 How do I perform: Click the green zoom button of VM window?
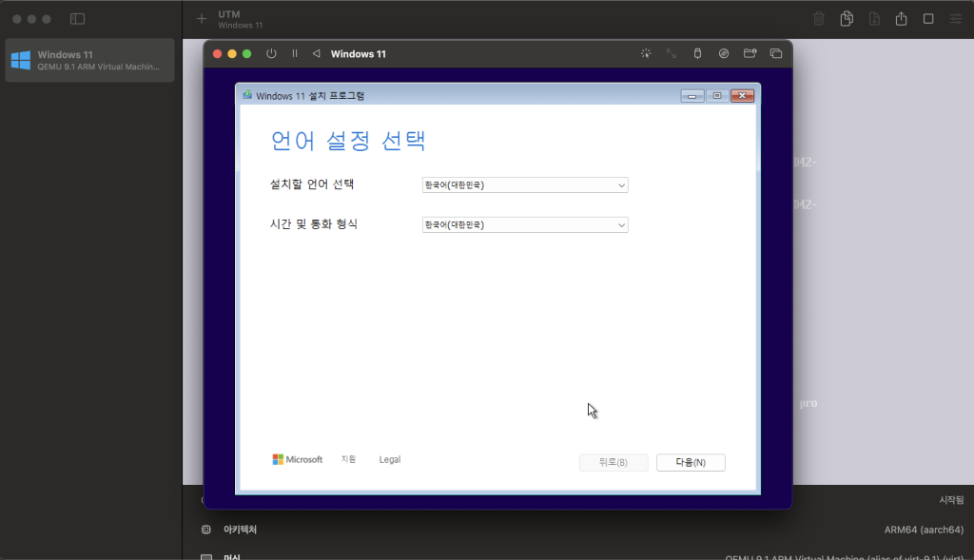tap(246, 54)
